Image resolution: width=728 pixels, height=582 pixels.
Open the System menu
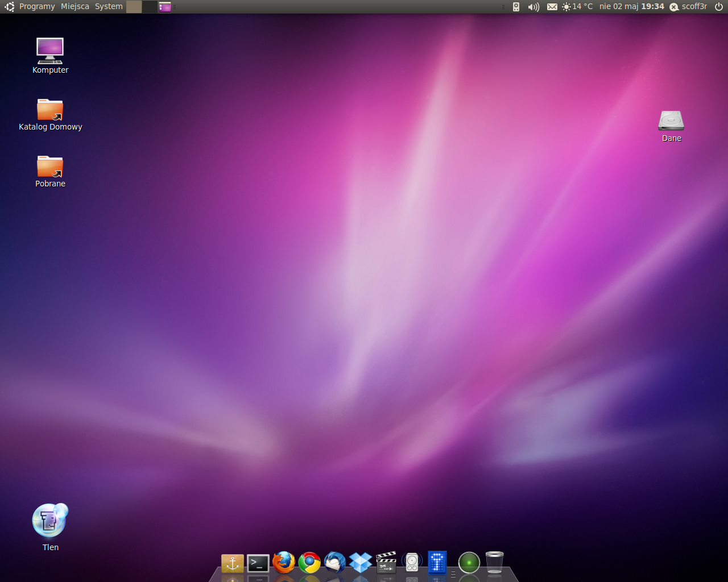click(x=109, y=6)
